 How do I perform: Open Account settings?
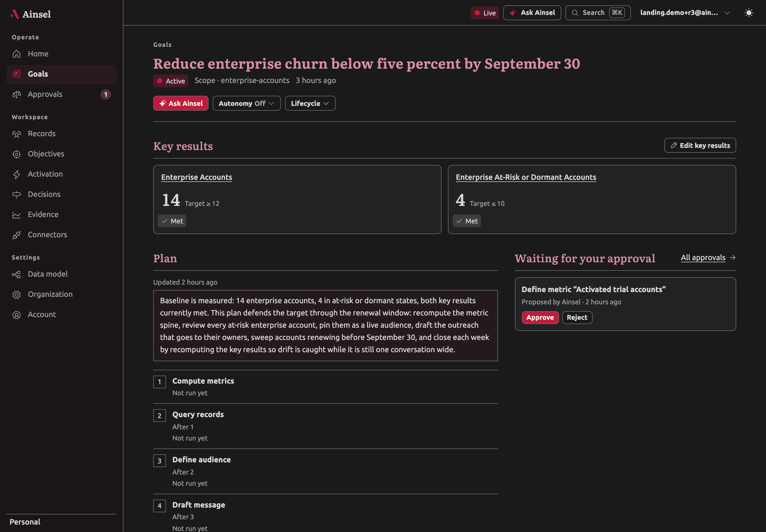(x=61, y=315)
